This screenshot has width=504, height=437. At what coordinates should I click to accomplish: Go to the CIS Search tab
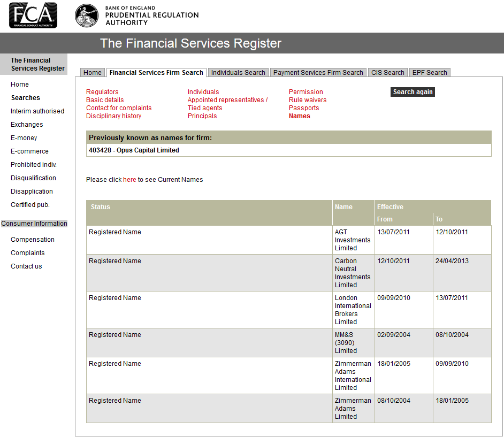[388, 73]
